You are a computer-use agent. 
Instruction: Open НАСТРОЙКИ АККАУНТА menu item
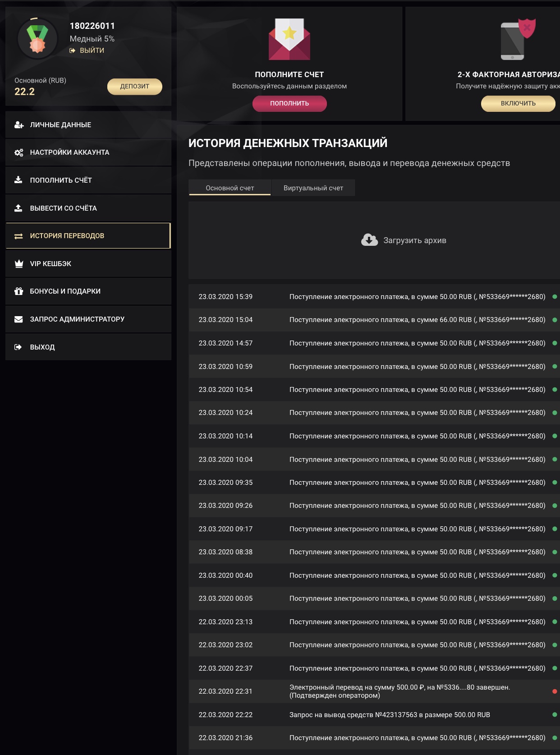[88, 152]
